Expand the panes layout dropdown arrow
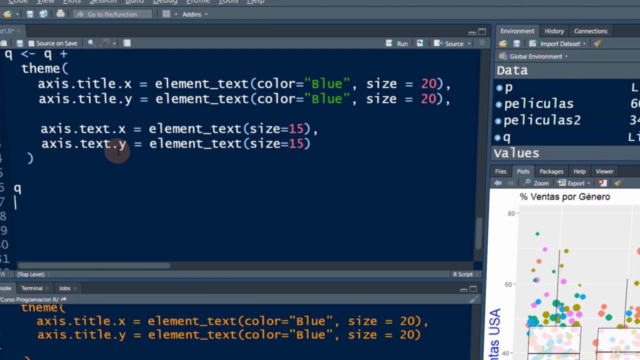640x360 pixels. point(176,14)
